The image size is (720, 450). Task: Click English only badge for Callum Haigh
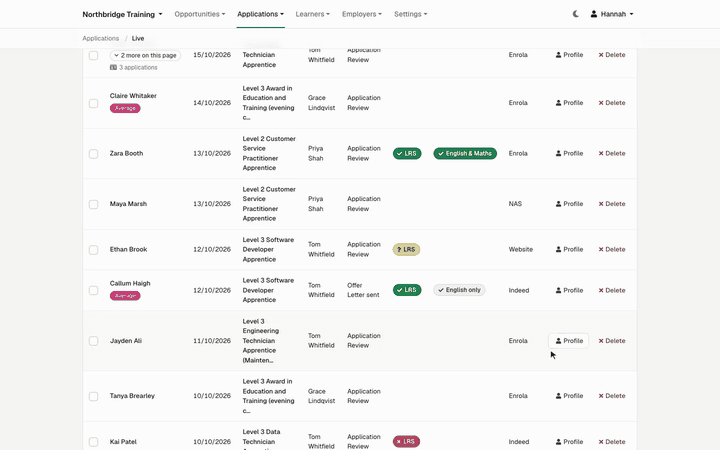(x=459, y=290)
